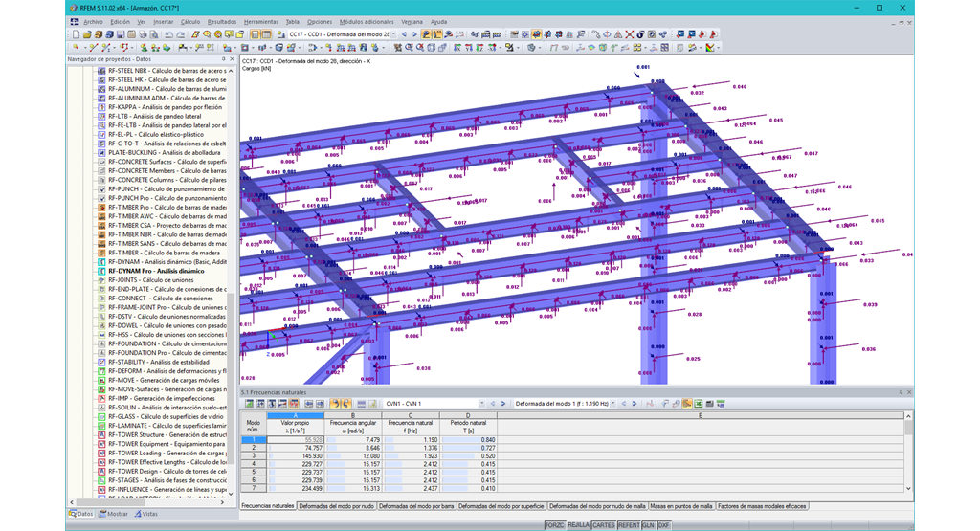Image resolution: width=980 pixels, height=531 pixels.
Task: Click scroll-down arrow of frequencies table
Action: [908, 489]
